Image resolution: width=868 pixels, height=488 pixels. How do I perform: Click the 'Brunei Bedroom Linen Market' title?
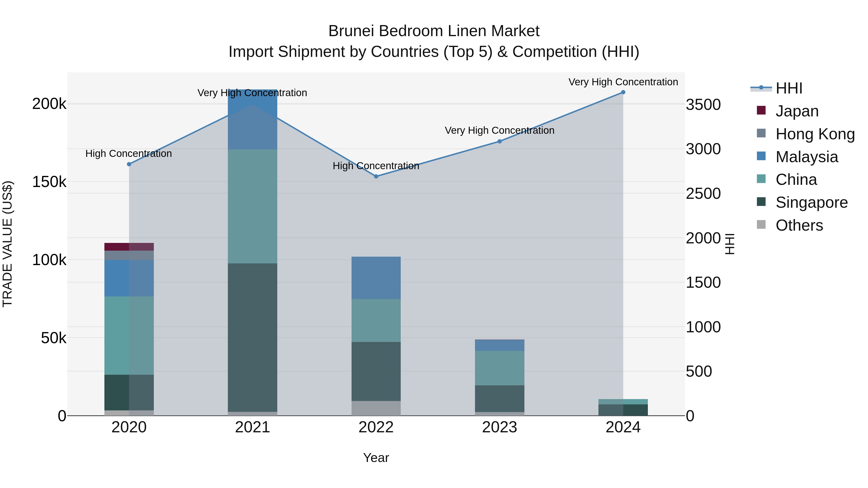click(434, 31)
